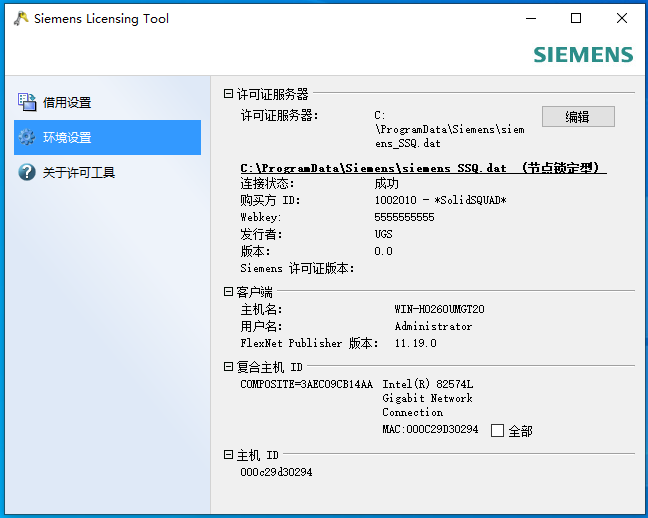This screenshot has height=518, width=648.
Task: Click the COMPOSITE=3AEC09CB14AA value
Action: point(306,384)
